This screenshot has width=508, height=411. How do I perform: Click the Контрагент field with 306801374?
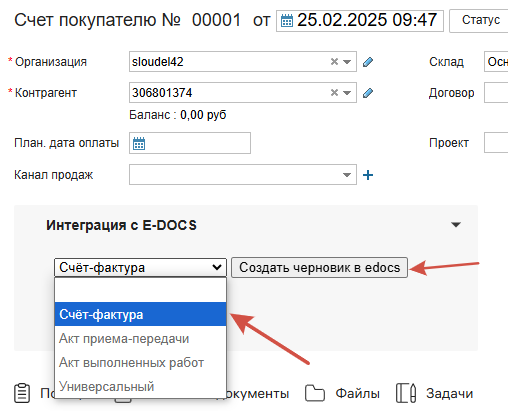click(x=243, y=93)
